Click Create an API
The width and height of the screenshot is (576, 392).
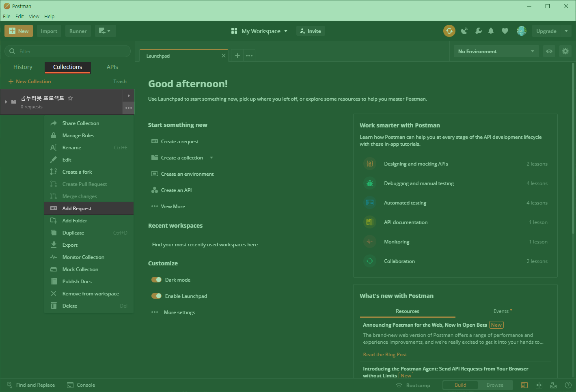pos(171,190)
